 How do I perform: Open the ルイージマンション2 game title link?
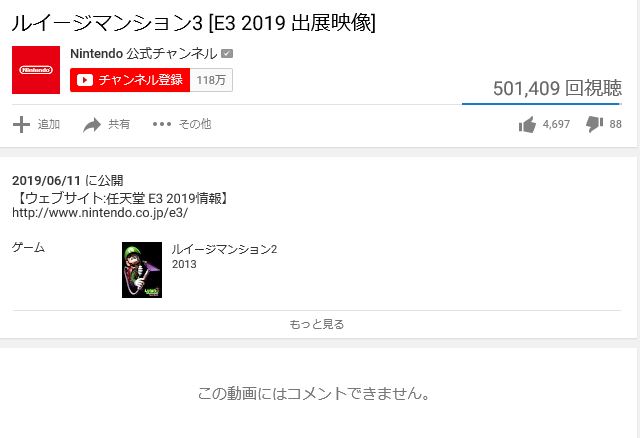pos(224,249)
